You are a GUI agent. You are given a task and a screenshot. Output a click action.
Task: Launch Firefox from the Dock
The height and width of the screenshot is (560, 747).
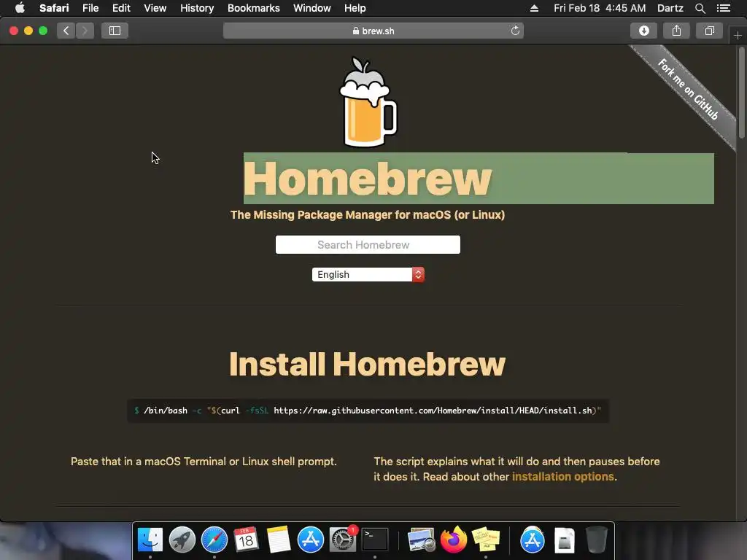454,540
